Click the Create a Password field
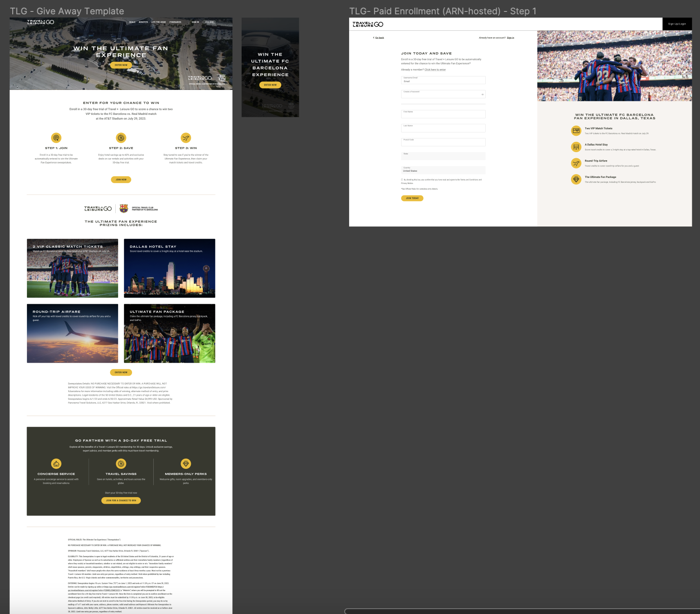This screenshot has width=700, height=614. click(x=443, y=94)
